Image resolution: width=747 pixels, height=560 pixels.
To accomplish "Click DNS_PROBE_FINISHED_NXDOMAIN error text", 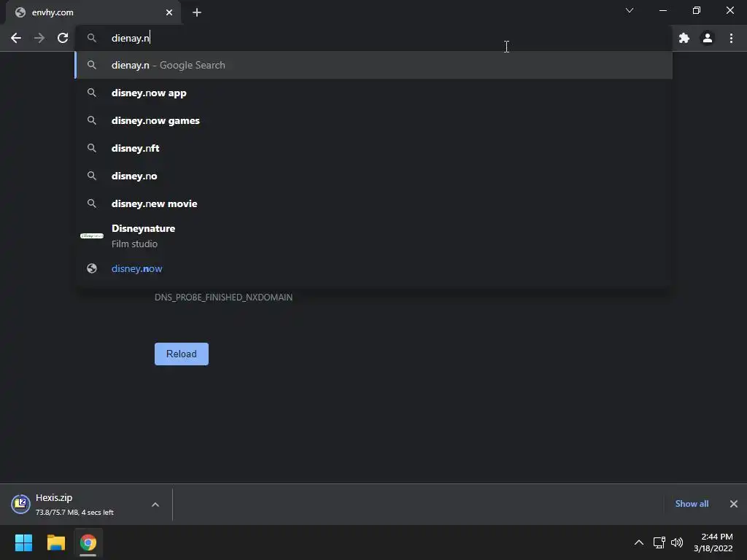I will pos(223,297).
